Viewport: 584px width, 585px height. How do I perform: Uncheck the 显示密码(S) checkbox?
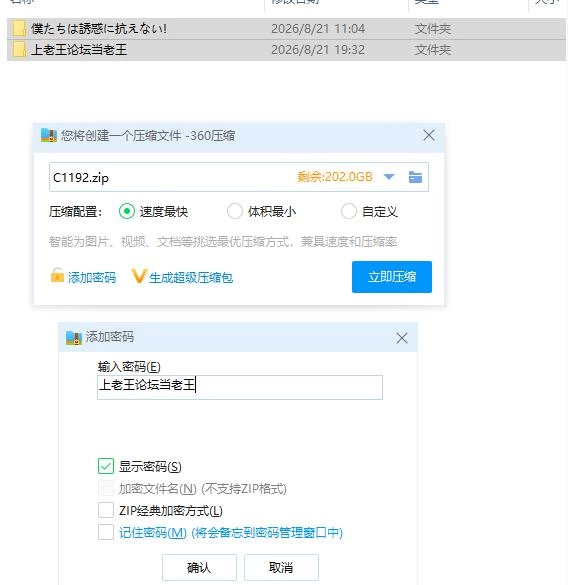pyautogui.click(x=106, y=466)
